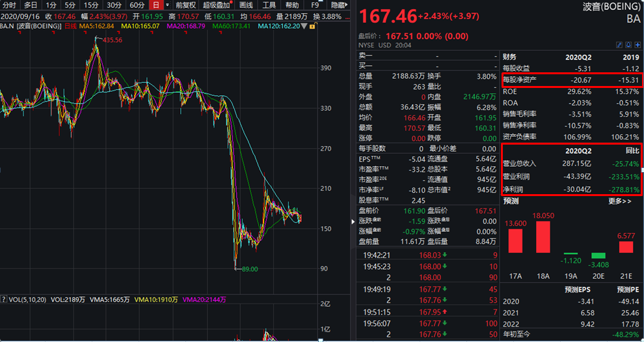The width and height of the screenshot is (644, 342).
Task: Click the 89.00 low price marker
Action: click(x=250, y=269)
